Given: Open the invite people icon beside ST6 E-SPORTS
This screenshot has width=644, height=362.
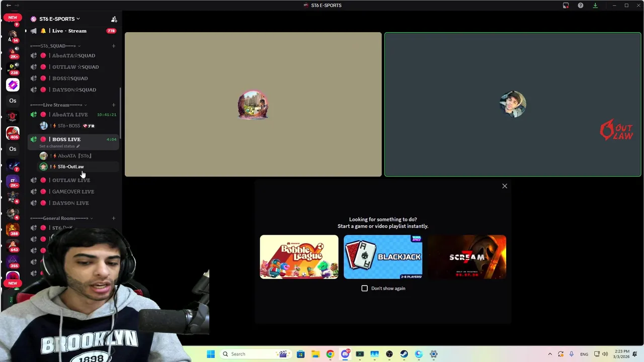Looking at the screenshot, I should [114, 19].
